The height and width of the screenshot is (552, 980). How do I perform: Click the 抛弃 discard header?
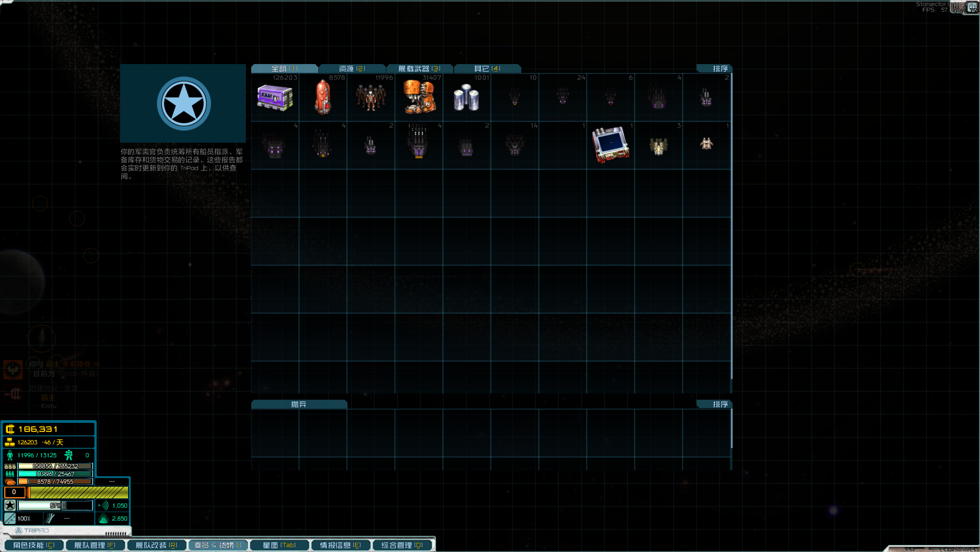[x=299, y=404]
